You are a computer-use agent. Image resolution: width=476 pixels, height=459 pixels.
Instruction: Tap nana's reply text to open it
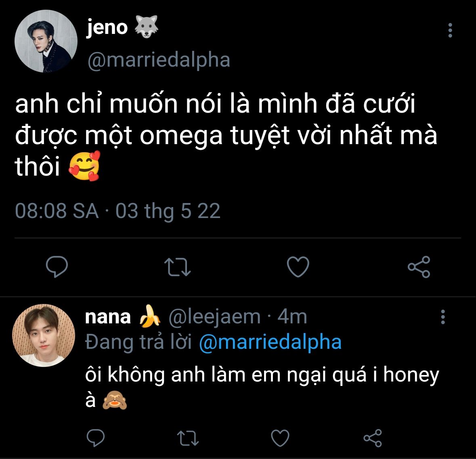(262, 375)
